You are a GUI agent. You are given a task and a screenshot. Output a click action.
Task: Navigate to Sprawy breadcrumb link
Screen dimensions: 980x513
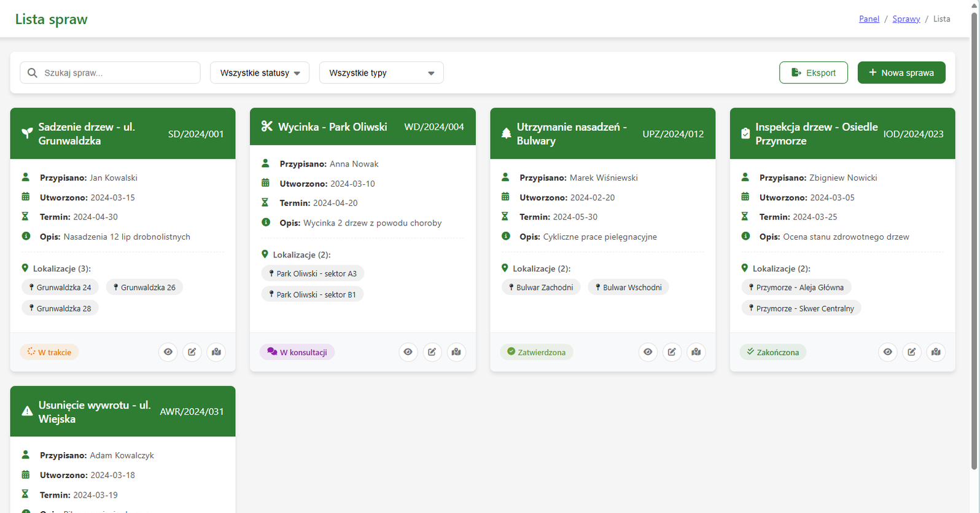pyautogui.click(x=906, y=19)
